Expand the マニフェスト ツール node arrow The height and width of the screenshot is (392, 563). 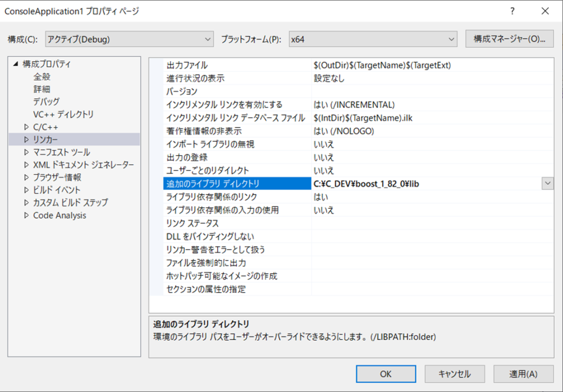pos(26,152)
